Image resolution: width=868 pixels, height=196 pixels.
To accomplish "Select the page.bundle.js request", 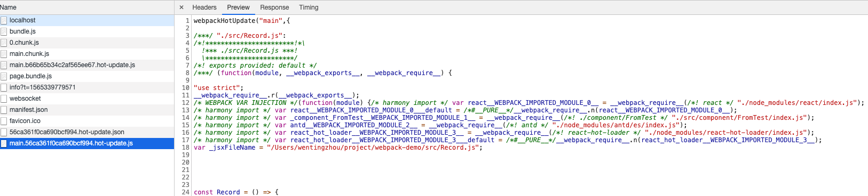I will [87, 76].
